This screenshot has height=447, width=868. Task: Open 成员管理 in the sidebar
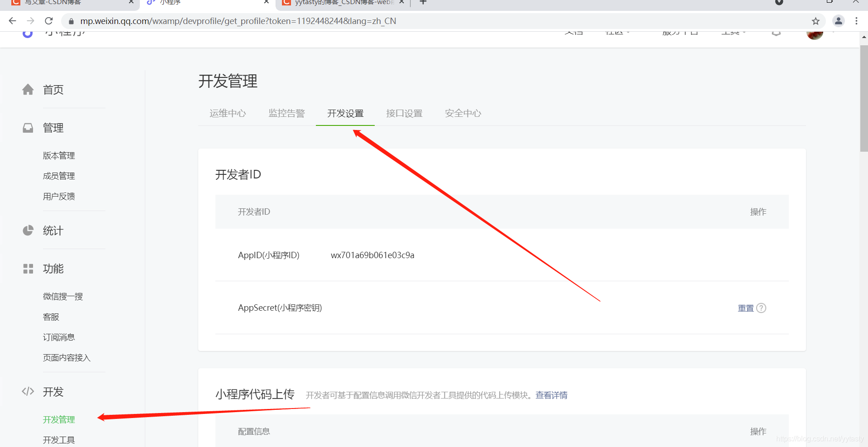click(x=59, y=176)
